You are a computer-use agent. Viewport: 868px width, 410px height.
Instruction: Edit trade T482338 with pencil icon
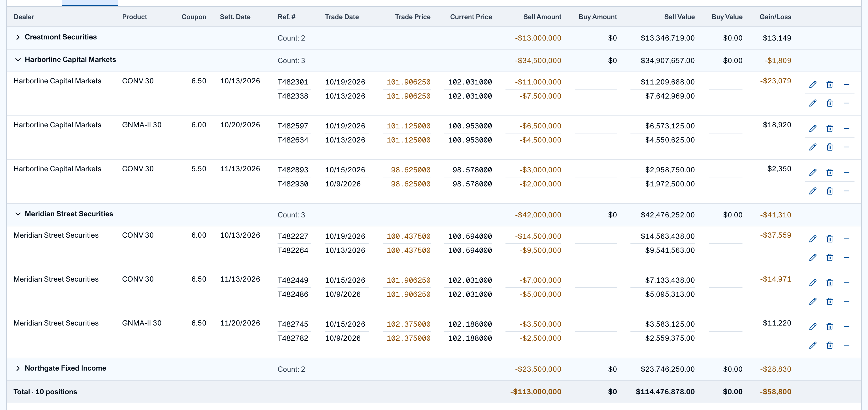tap(813, 103)
